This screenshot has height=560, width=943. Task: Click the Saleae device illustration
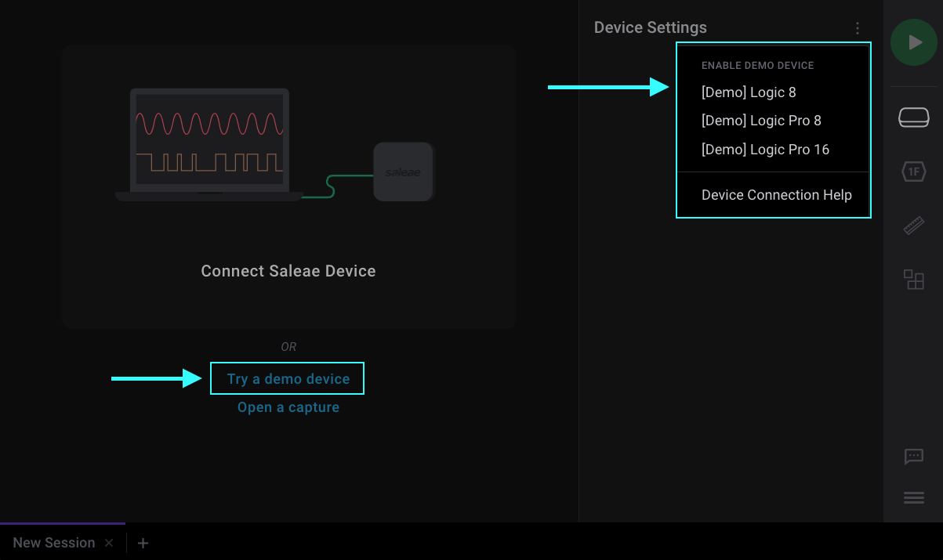[403, 172]
